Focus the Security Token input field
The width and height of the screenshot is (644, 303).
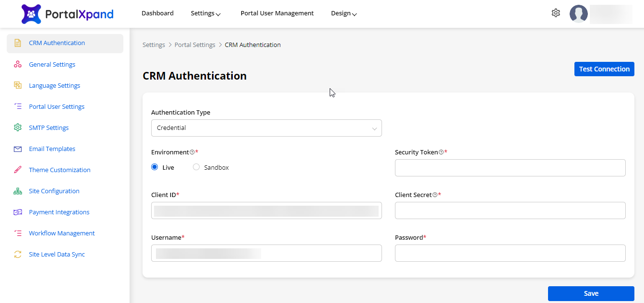(510, 168)
